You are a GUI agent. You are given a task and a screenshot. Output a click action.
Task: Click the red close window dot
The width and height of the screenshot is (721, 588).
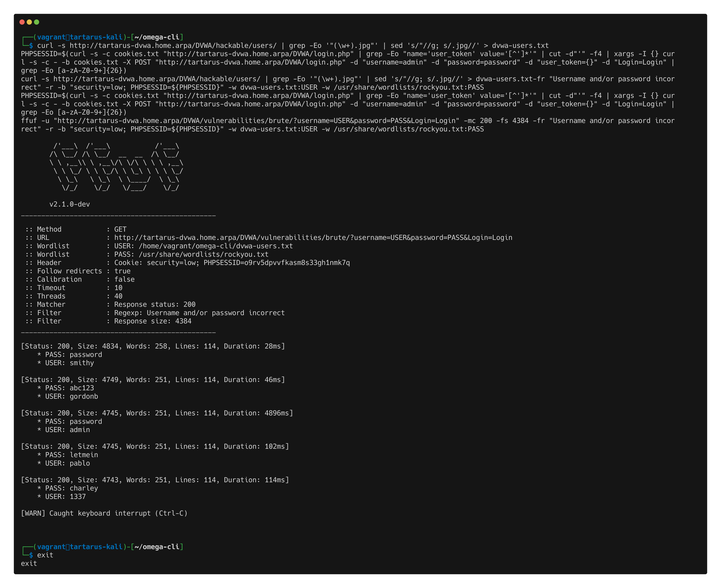pyautogui.click(x=22, y=22)
